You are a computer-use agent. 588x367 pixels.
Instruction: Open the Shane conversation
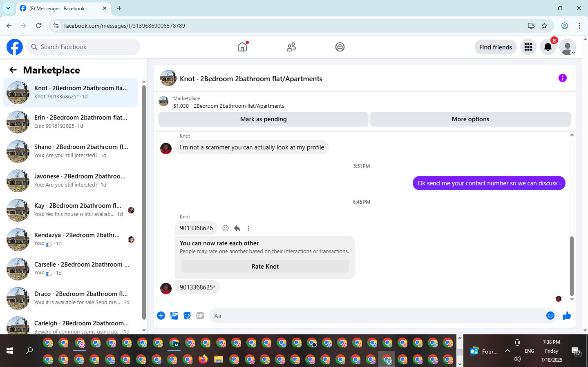click(71, 151)
